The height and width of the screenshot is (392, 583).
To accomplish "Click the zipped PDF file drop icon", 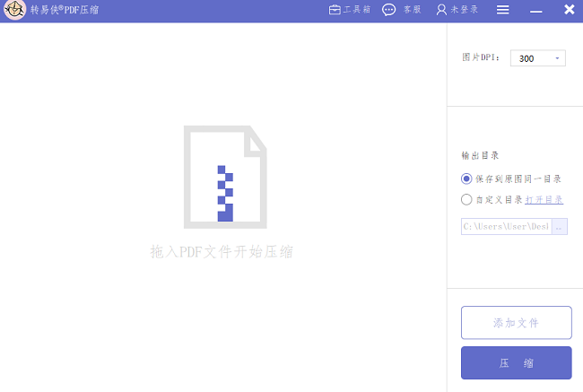I will [x=225, y=177].
